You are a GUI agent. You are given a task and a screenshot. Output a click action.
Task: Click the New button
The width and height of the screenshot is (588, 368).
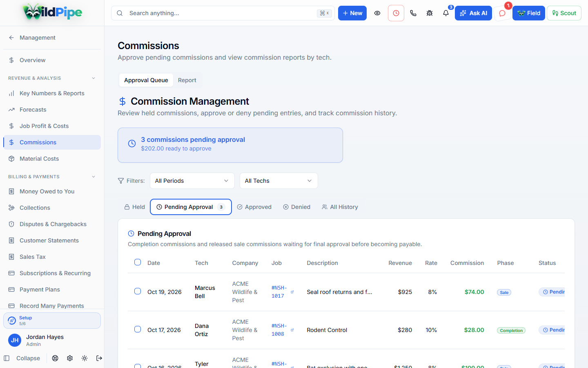pos(352,13)
